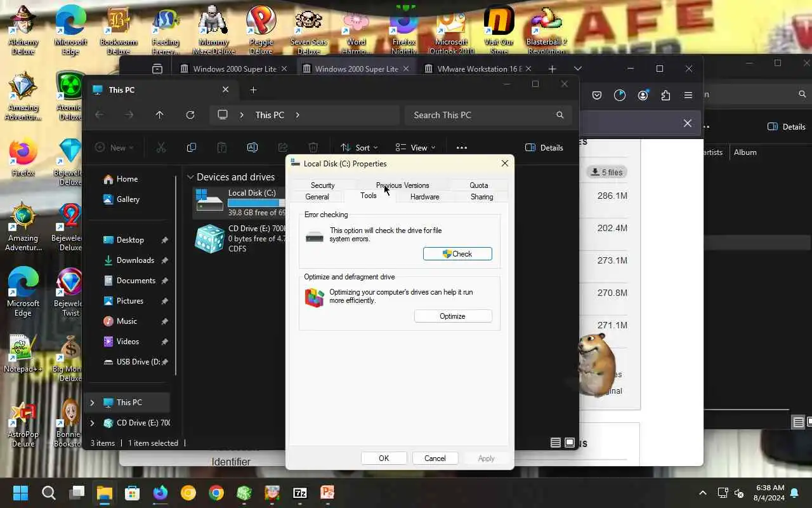Click the Paste icon in Explorer toolbar
Screen dimensions: 812x508
pyautogui.click(x=222, y=147)
